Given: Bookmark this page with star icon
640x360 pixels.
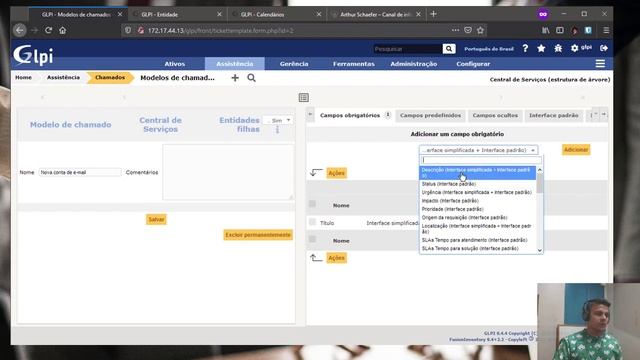Looking at the screenshot, I should pyautogui.click(x=480, y=30).
